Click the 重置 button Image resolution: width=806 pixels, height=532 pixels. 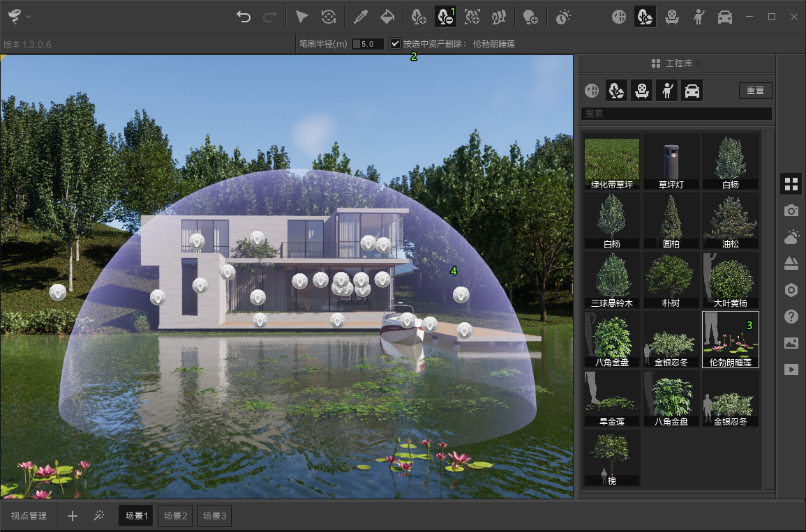755,91
